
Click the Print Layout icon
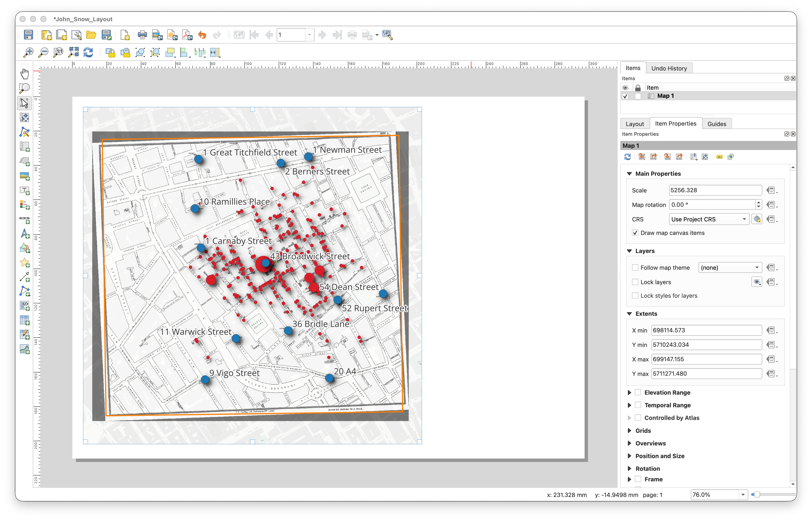(142, 35)
